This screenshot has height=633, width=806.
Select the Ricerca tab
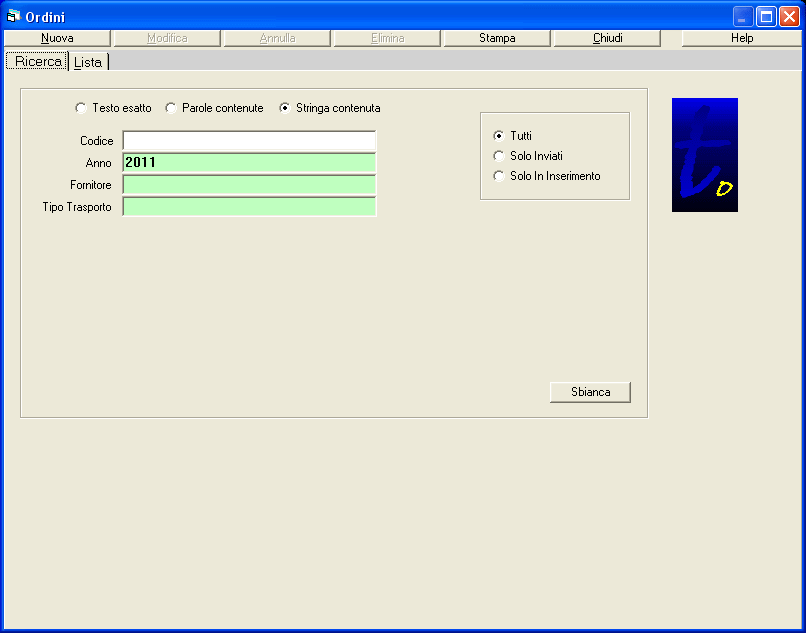[38, 62]
